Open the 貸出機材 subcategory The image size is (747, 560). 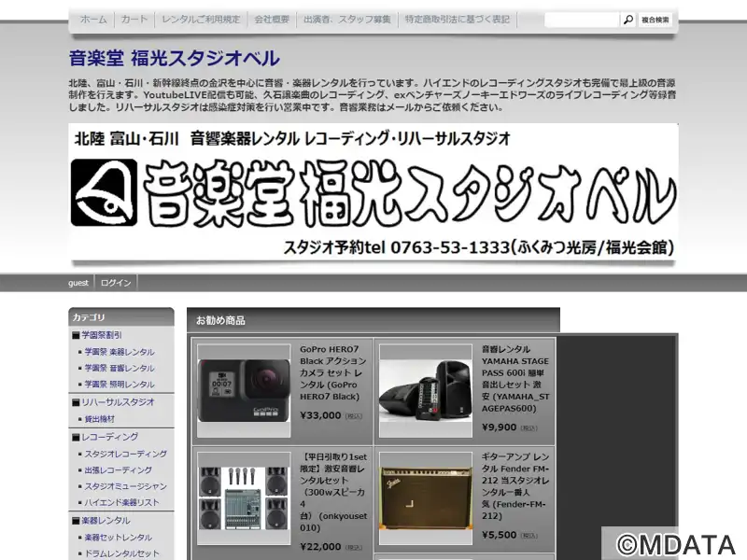(100, 419)
